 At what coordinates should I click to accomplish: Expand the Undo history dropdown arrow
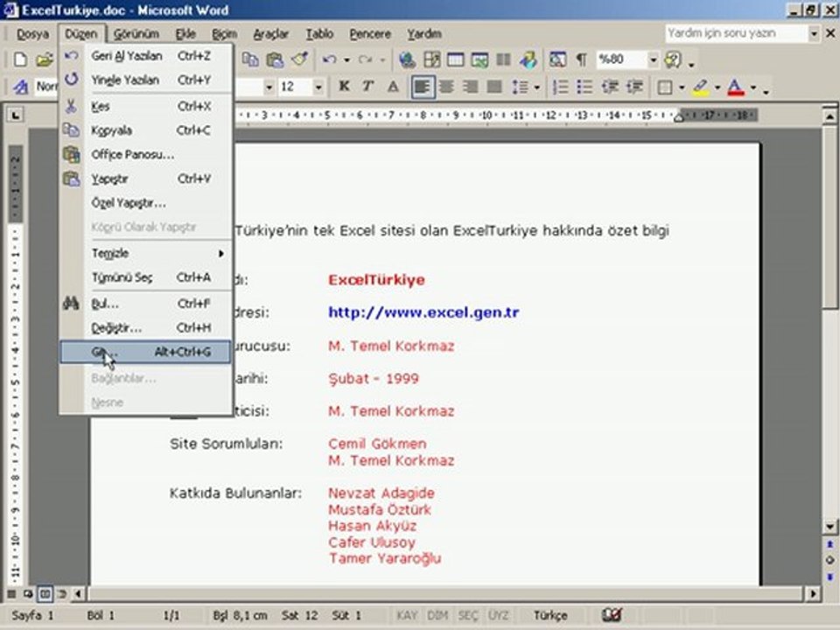(346, 60)
